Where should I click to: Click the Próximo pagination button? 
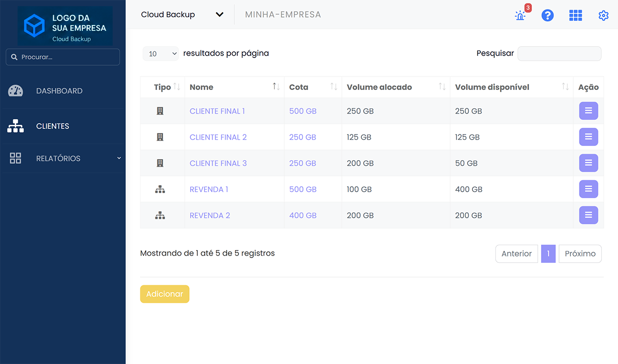click(580, 254)
